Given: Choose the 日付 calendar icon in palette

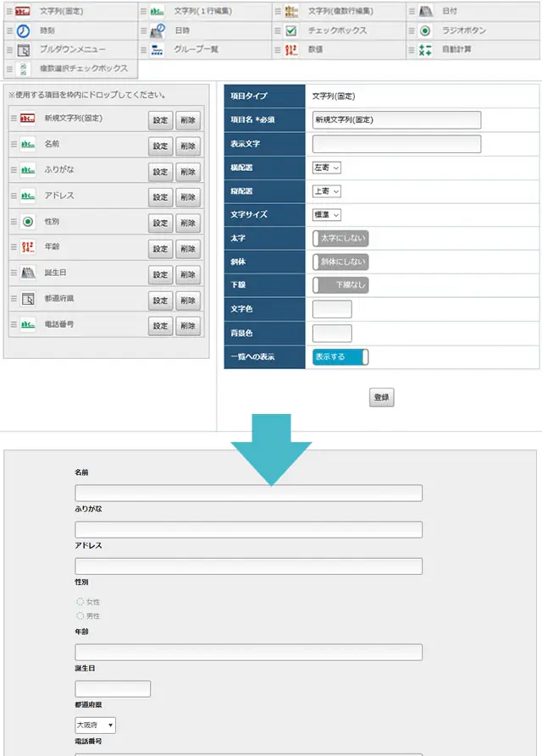Looking at the screenshot, I should [425, 12].
